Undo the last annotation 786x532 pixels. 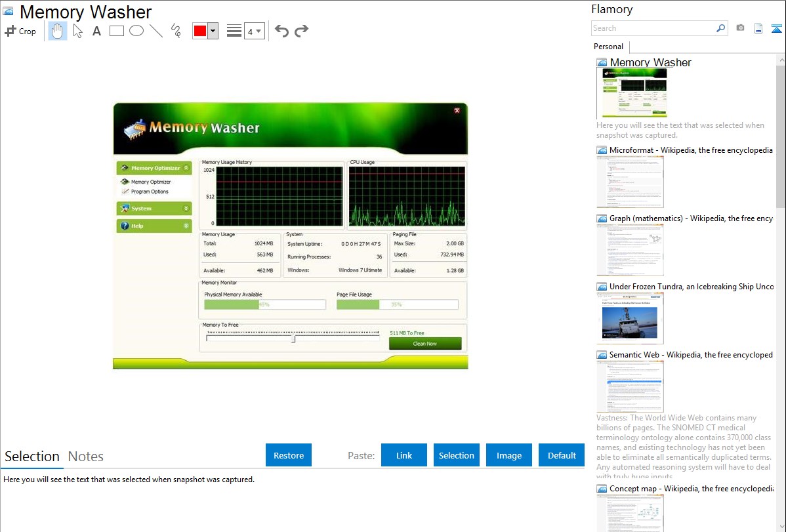pyautogui.click(x=281, y=31)
